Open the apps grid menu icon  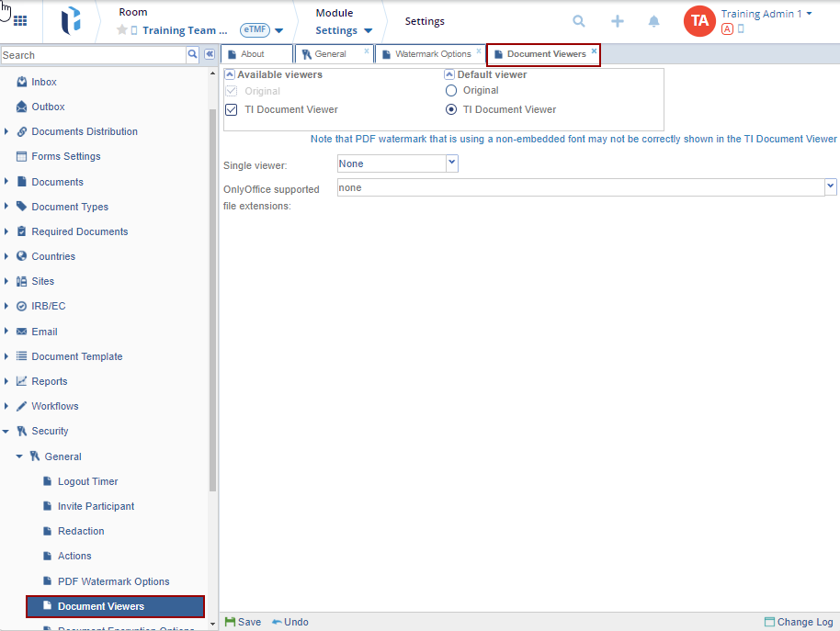tap(19, 21)
